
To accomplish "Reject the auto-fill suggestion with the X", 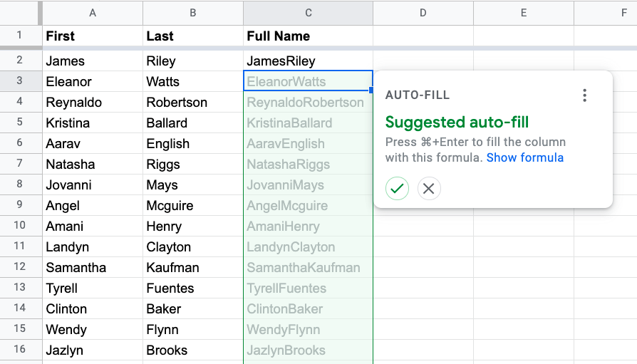I will coord(429,189).
